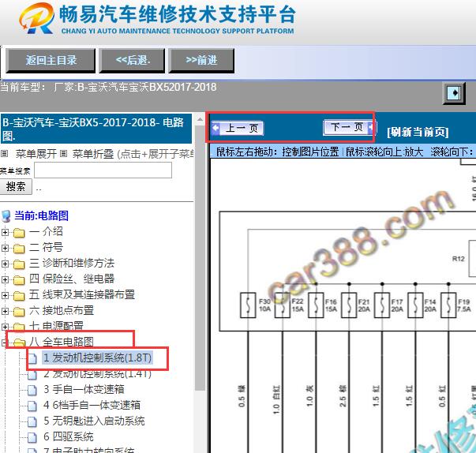Expand the 一 介绍 folder
This screenshot has height=453, width=476.
pos(5,232)
